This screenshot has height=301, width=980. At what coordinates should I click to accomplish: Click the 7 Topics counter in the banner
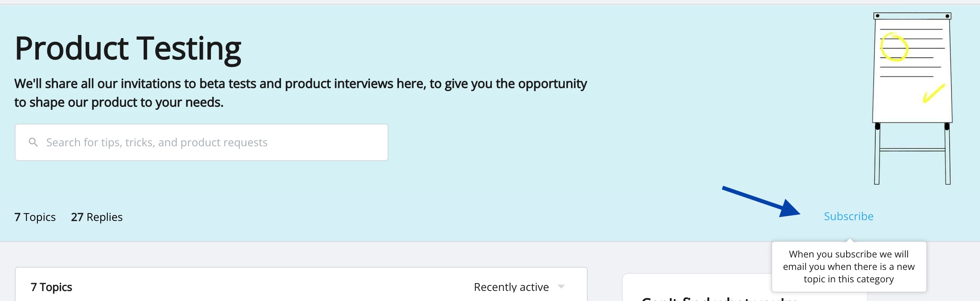point(35,217)
